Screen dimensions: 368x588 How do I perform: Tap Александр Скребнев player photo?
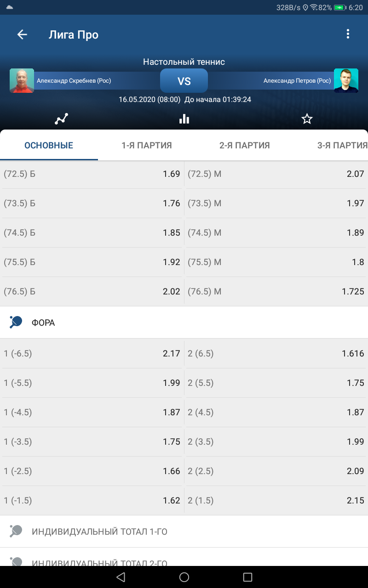(x=22, y=81)
